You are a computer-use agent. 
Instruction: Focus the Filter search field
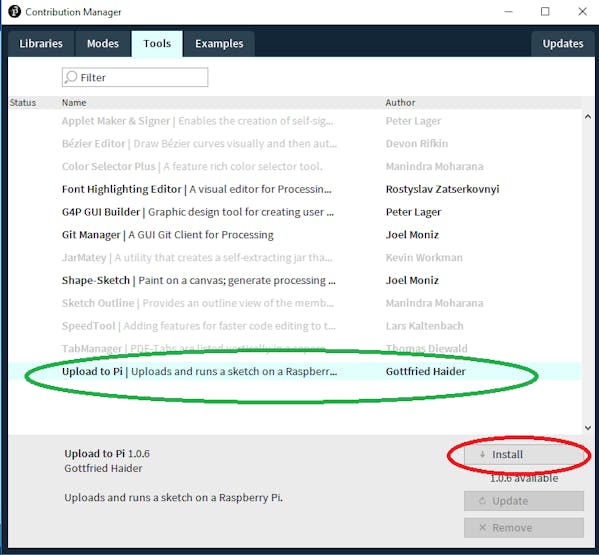[x=135, y=77]
